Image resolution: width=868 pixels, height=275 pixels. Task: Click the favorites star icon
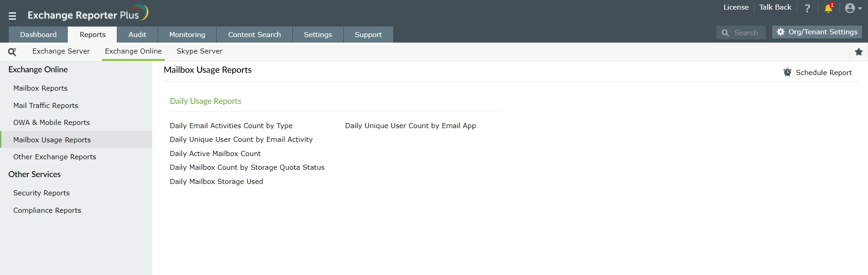(x=859, y=52)
